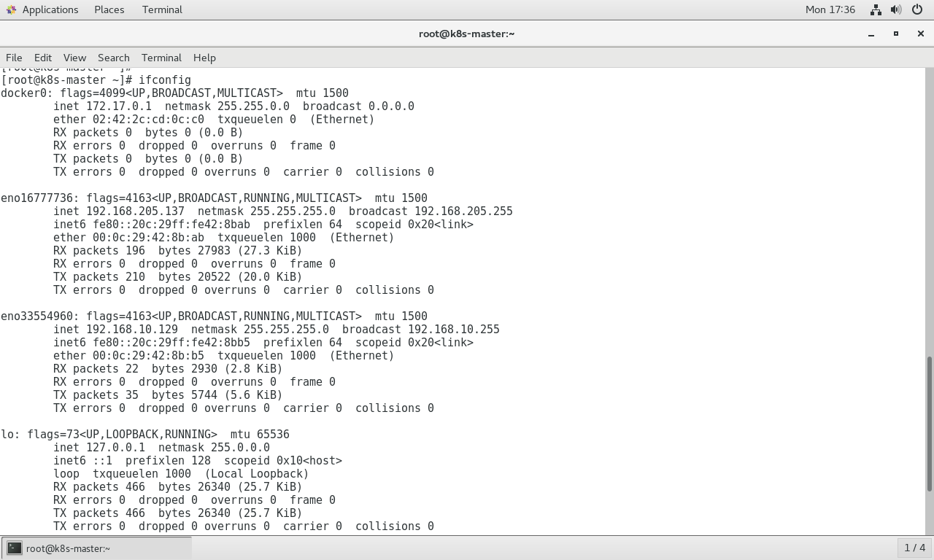Click broadcast address 192.168.205.255
Image resolution: width=934 pixels, height=560 pixels.
tap(463, 211)
